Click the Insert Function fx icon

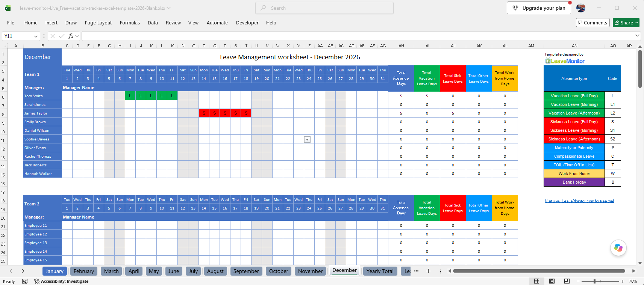click(71, 36)
